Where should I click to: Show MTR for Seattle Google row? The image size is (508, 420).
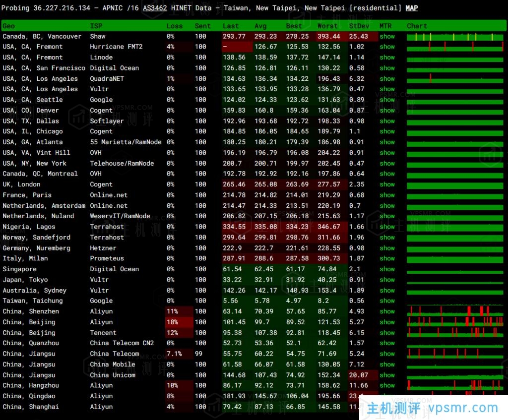387,99
